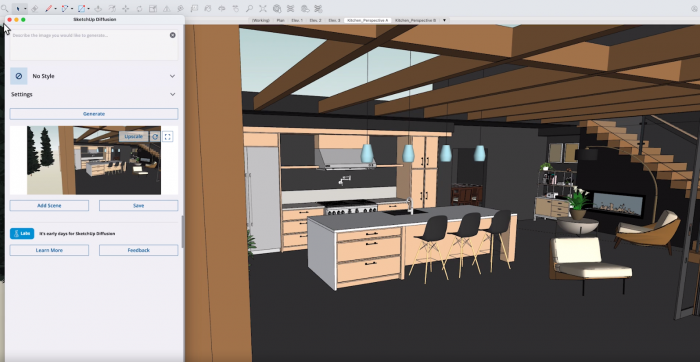Open the Arc tool dropdown arrow
This screenshot has width=700, height=362.
72,9
